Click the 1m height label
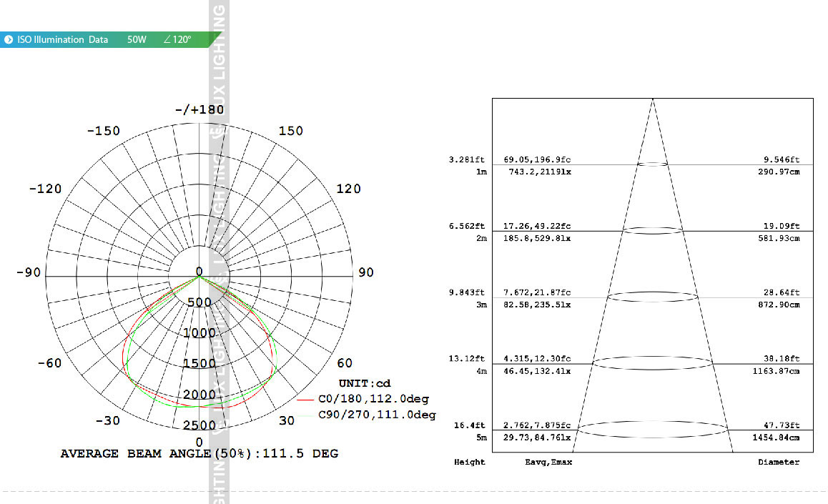This screenshot has height=504, width=828. click(x=482, y=172)
